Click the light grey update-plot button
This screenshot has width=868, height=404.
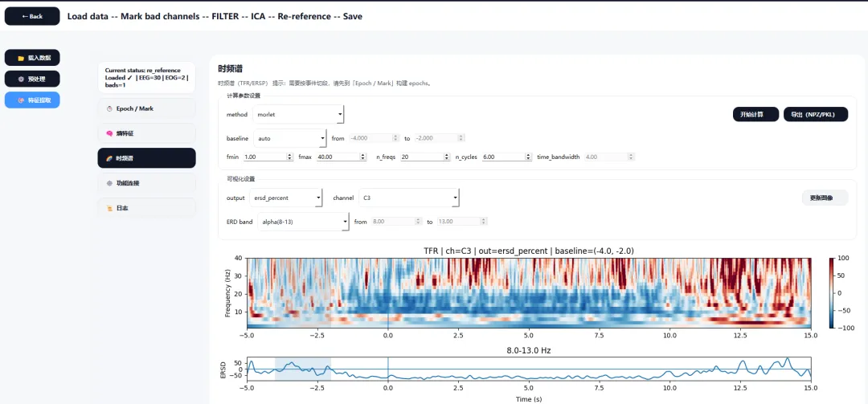tap(825, 198)
